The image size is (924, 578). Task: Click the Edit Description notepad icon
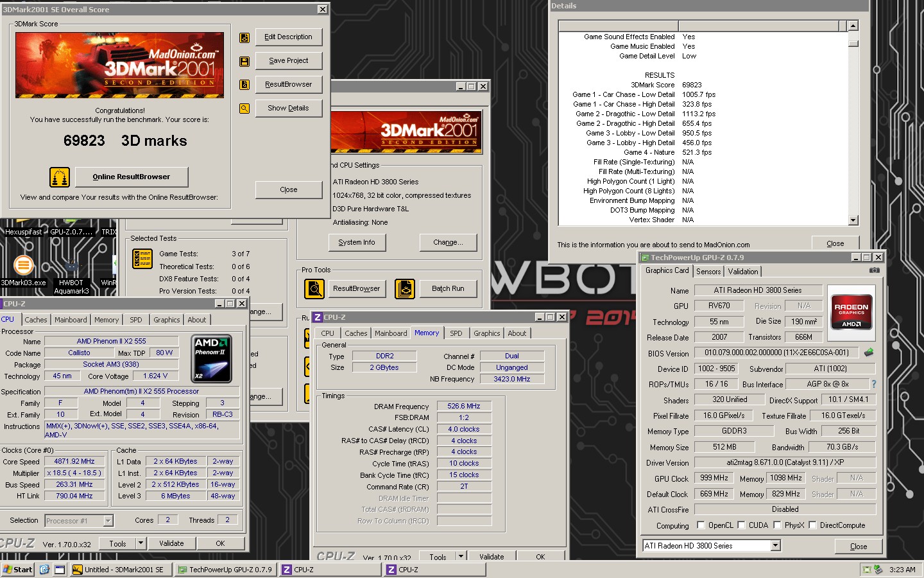[244, 38]
